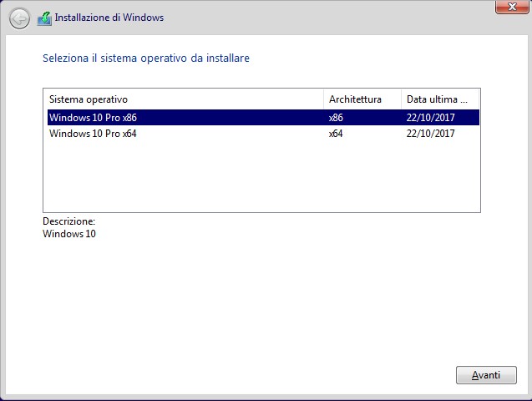Viewport: 532px width, 401px height.
Task: Close the Installazione di Windows dialog
Action: [512, 7]
